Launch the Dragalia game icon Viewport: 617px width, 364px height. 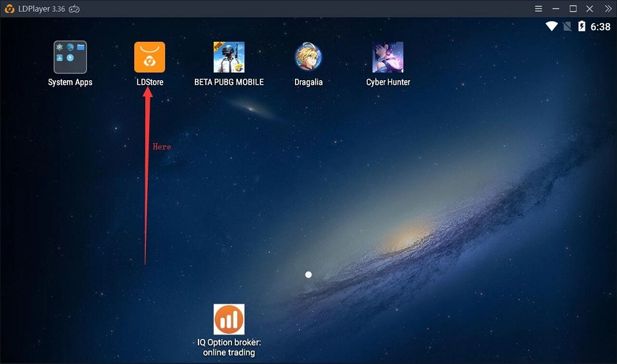coord(308,57)
